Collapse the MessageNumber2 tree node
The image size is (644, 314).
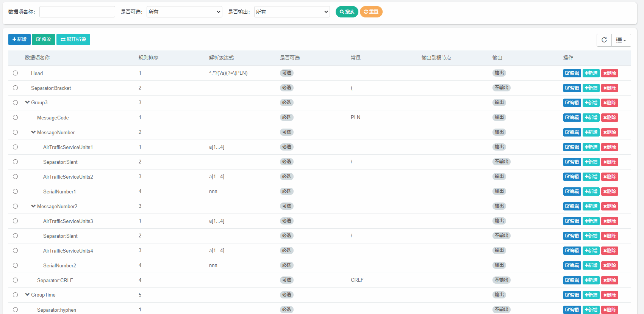click(33, 206)
